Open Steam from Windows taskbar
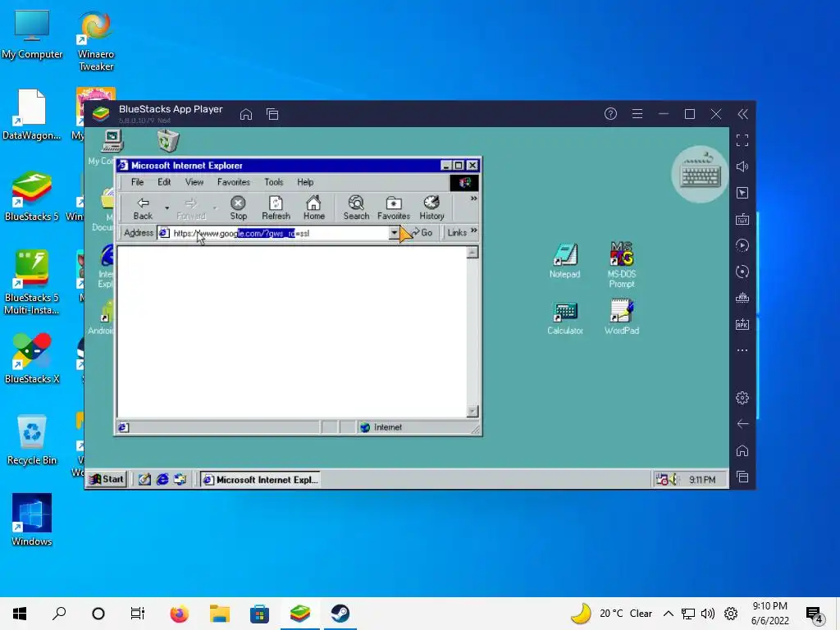This screenshot has width=840, height=630. coord(340,614)
